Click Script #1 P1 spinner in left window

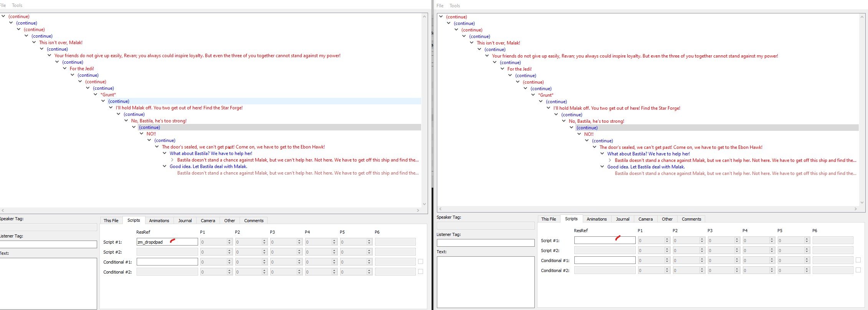click(216, 242)
